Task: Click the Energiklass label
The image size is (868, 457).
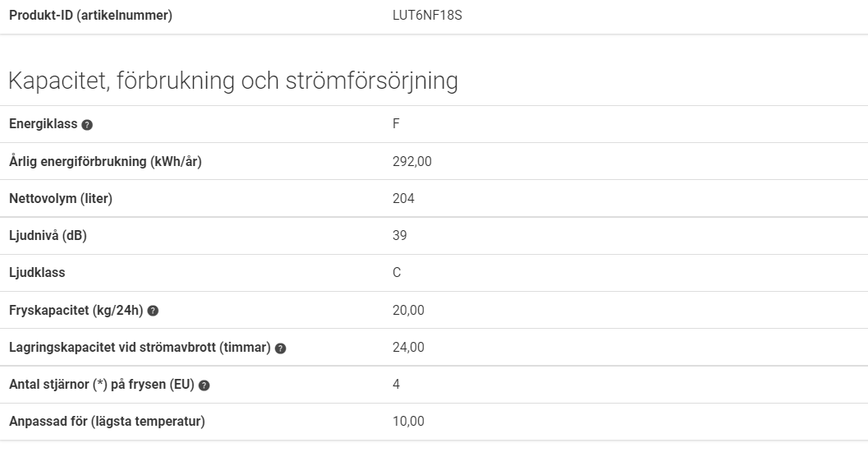Action: 44,124
